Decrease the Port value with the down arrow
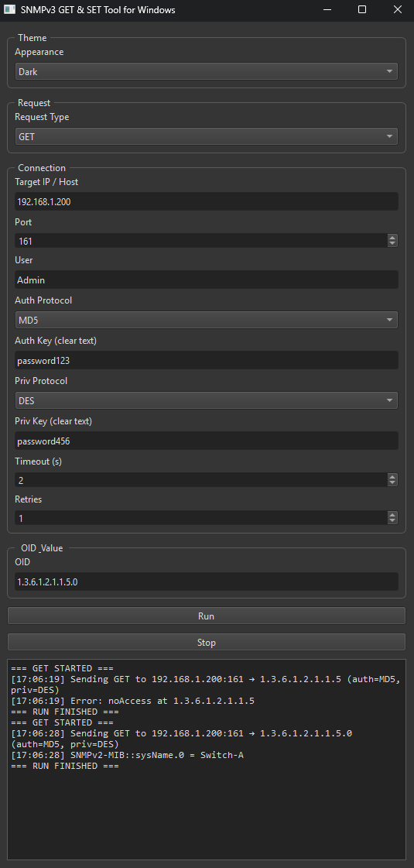This screenshot has height=868, width=414. (392, 244)
